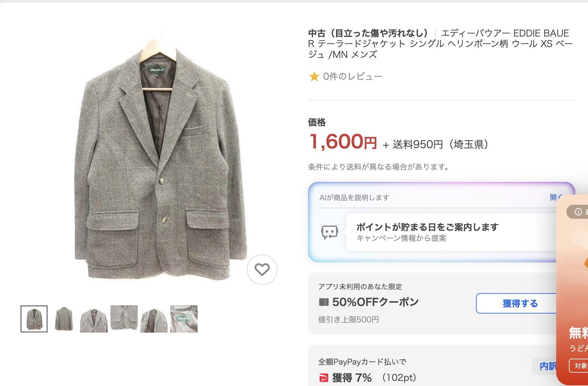Select the first front-view jacket thumbnail

tap(34, 319)
